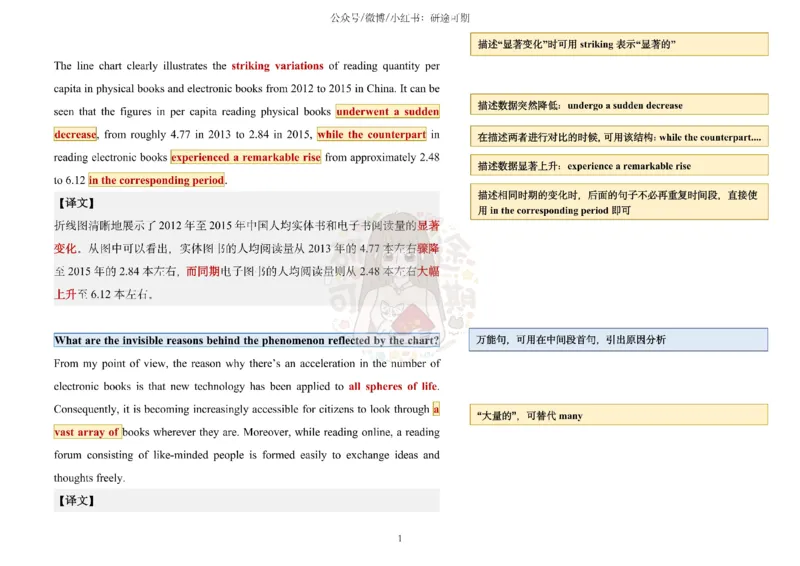800x566 pixels.
Task: Click highlighted phrase "in the corresponding period"
Action: 157,181
